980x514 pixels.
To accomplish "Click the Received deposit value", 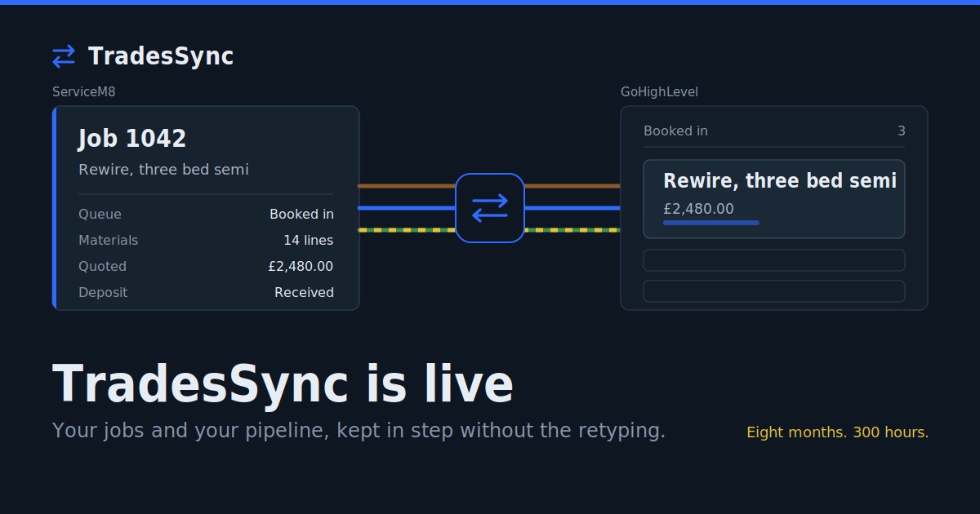I will (304, 293).
